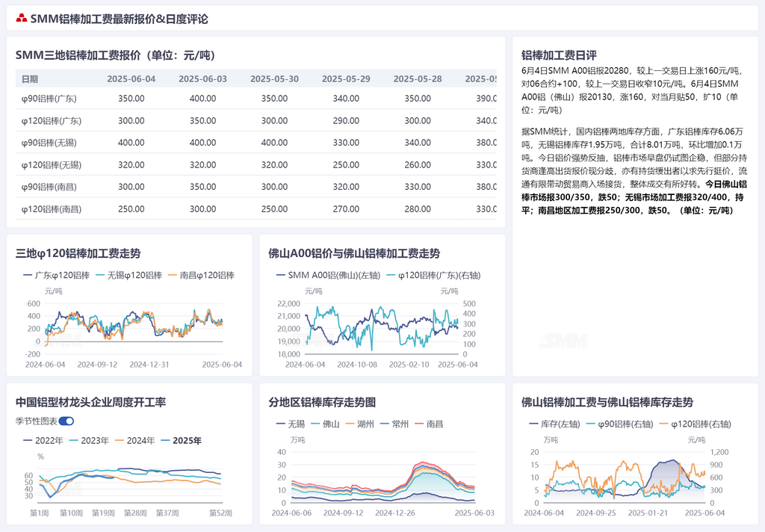Viewport: 765px width, 532px height.
Task: Toggle 常州 in the regional inventory legend
Action: (x=394, y=424)
